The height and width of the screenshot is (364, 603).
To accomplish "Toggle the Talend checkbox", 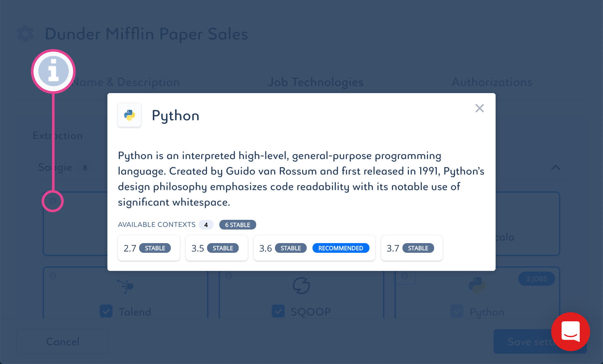I will click(x=106, y=311).
